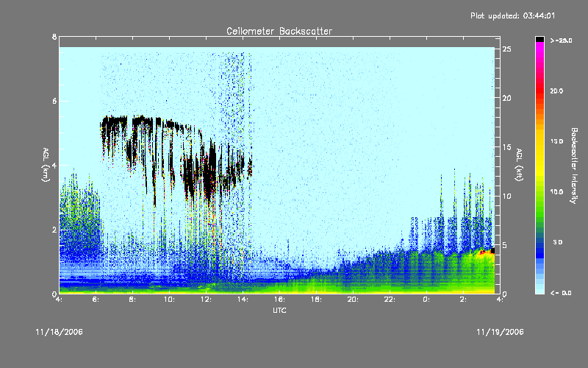Click the "15.0" colorbar value
Viewport: 588px width, 368px height.
click(x=556, y=141)
